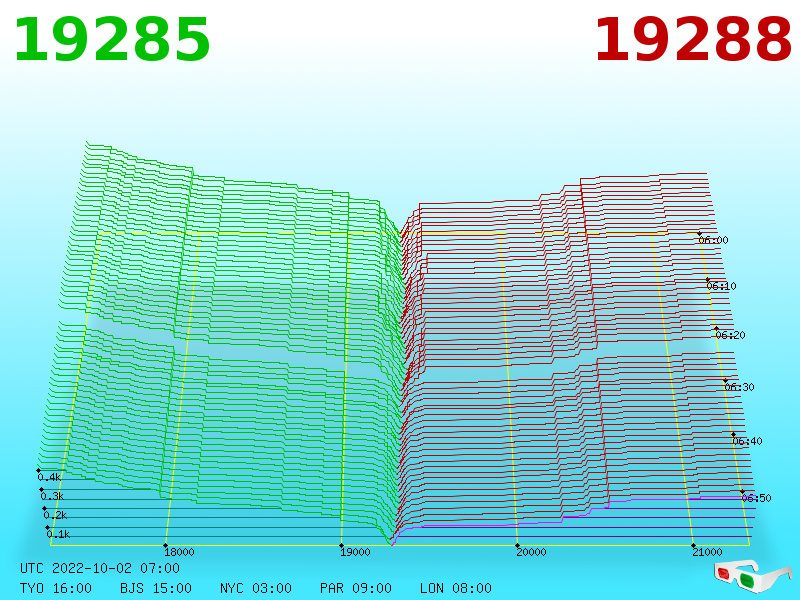This screenshot has width=800, height=600.
Task: Click the red 19288 ask price
Action: click(693, 40)
